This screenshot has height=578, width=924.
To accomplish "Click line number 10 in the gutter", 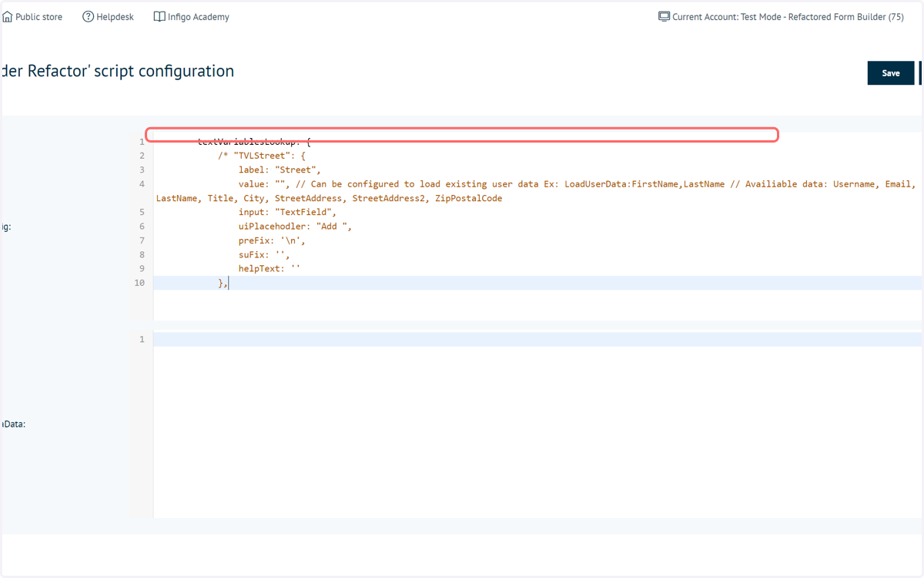I will tap(139, 283).
